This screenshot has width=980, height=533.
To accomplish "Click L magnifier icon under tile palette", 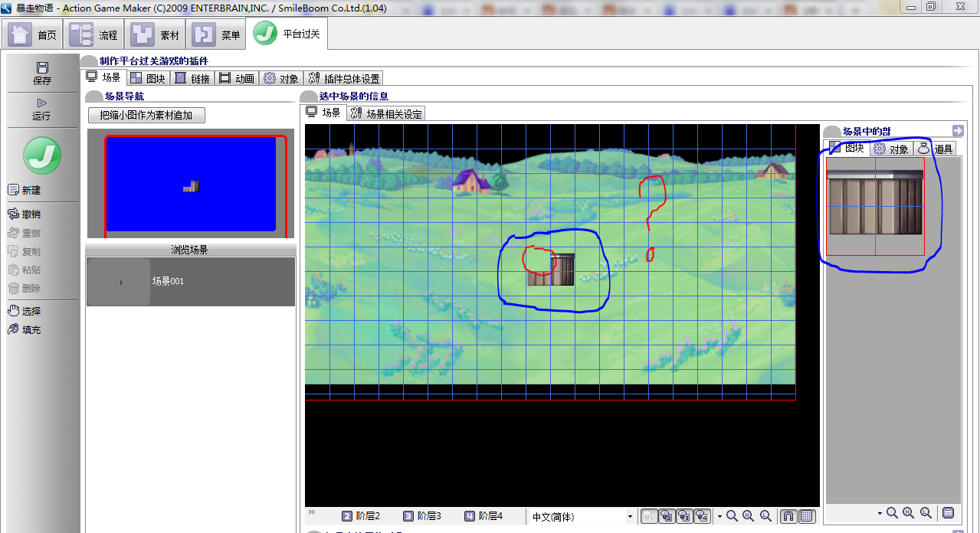I will pyautogui.click(x=926, y=513).
